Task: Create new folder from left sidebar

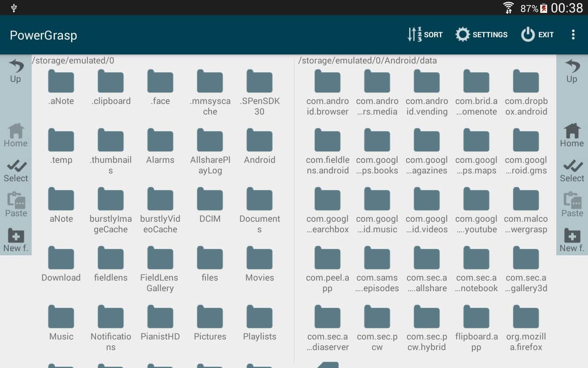Action: [16, 240]
